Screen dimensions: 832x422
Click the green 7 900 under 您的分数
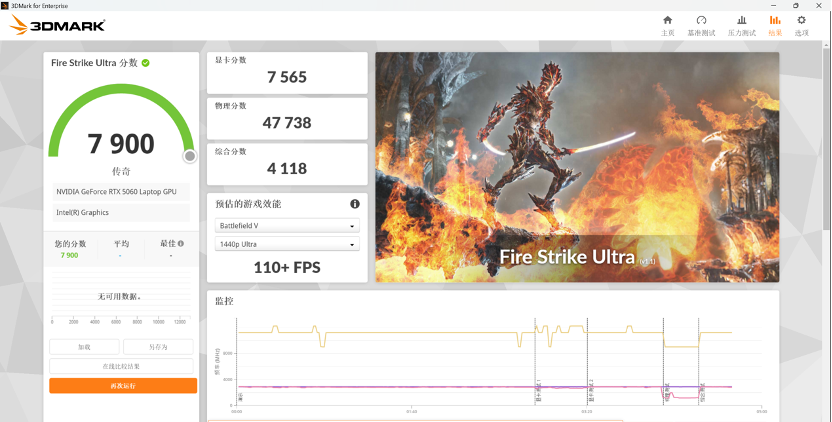coord(70,255)
